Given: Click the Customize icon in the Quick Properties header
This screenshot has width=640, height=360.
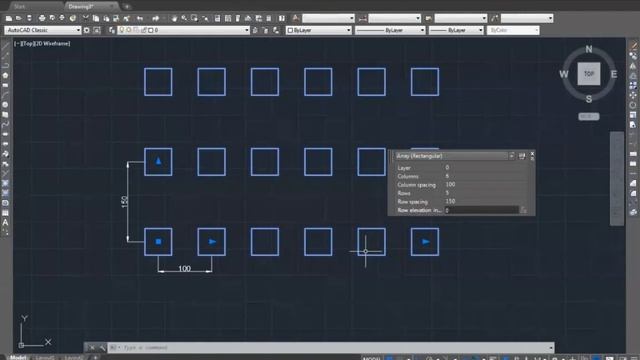Looking at the screenshot, I should tap(522, 156).
